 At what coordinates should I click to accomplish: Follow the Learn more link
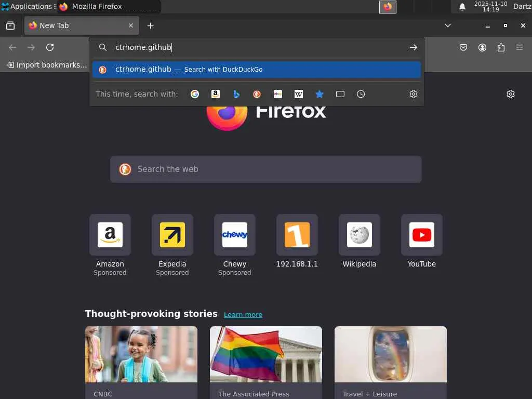coord(243,314)
